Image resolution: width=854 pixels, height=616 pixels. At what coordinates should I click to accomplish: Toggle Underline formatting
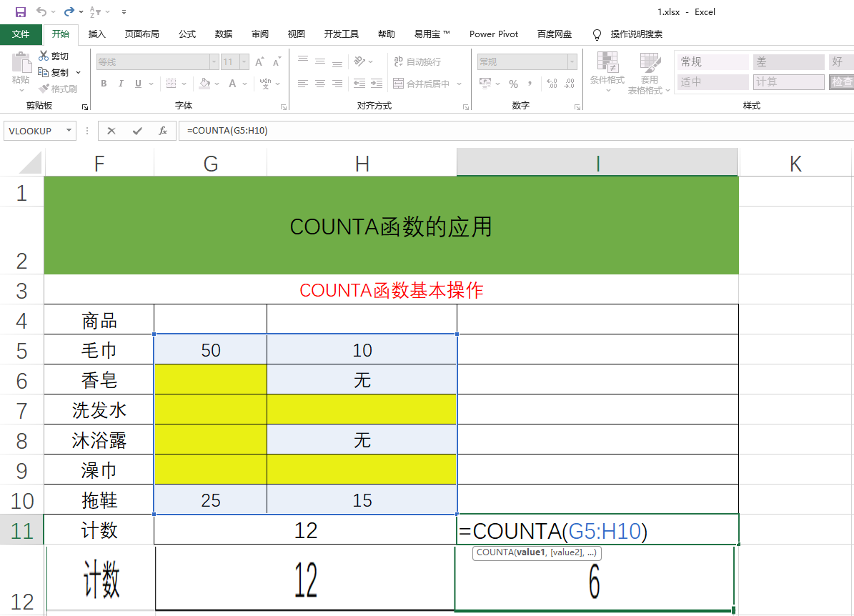pyautogui.click(x=138, y=84)
